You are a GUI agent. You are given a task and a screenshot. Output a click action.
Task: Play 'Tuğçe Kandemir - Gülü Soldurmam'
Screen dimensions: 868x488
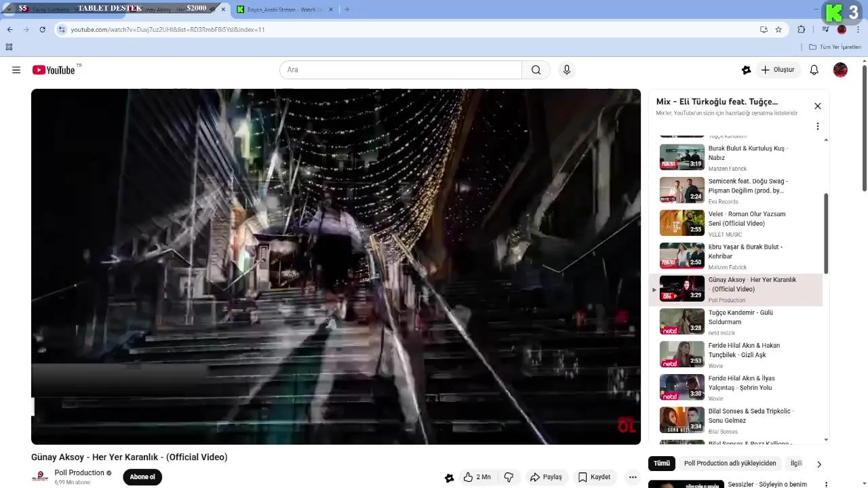click(736, 322)
